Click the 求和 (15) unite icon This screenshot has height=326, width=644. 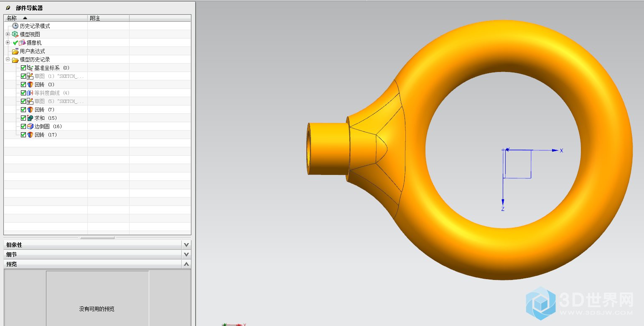[30, 118]
